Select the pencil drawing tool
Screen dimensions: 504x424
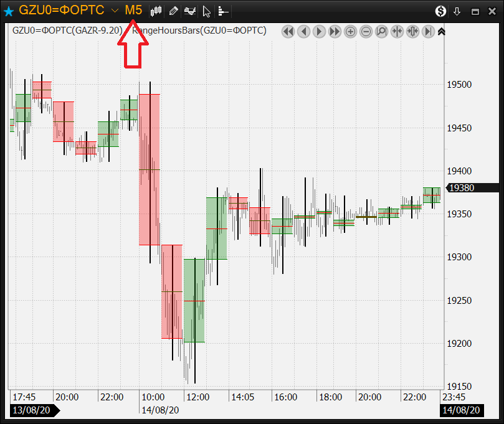[x=173, y=11]
